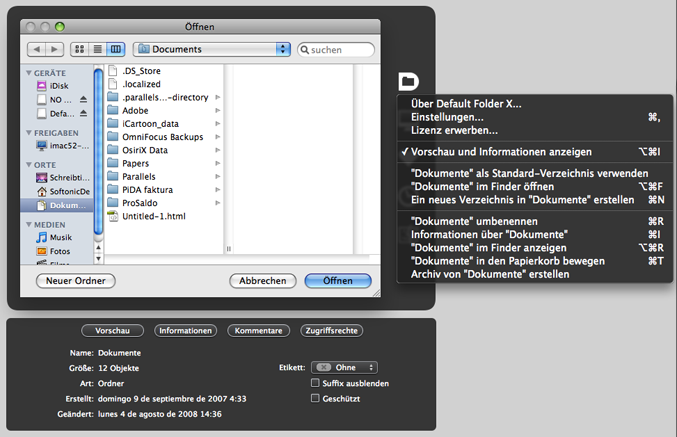Click the sidebar scroll down arrow

98,259
